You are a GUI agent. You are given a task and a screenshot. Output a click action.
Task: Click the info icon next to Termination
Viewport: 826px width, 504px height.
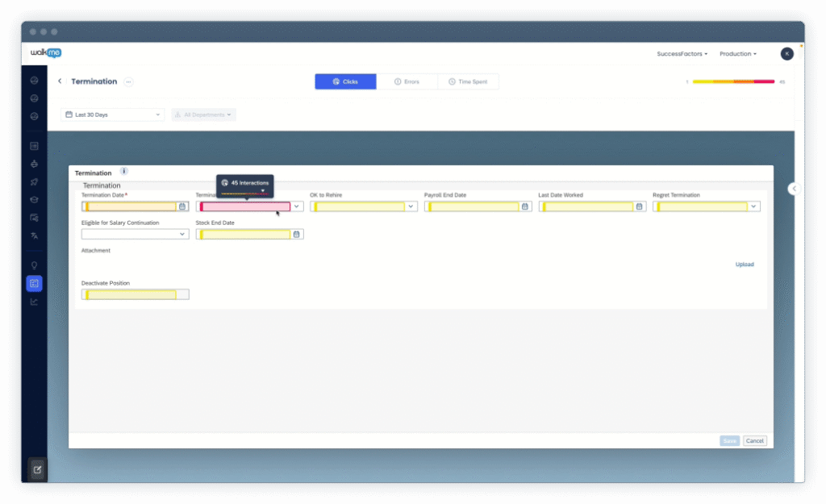pyautogui.click(x=123, y=172)
